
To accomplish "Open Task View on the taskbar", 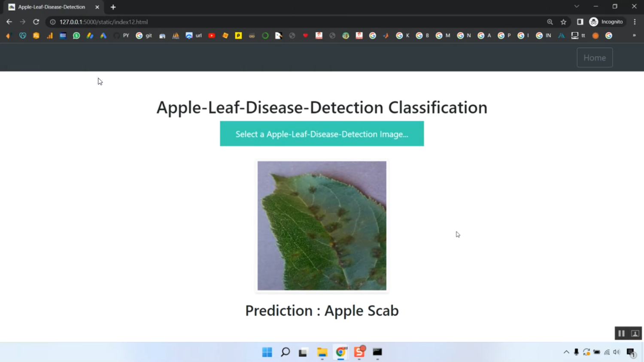I will pos(304,352).
